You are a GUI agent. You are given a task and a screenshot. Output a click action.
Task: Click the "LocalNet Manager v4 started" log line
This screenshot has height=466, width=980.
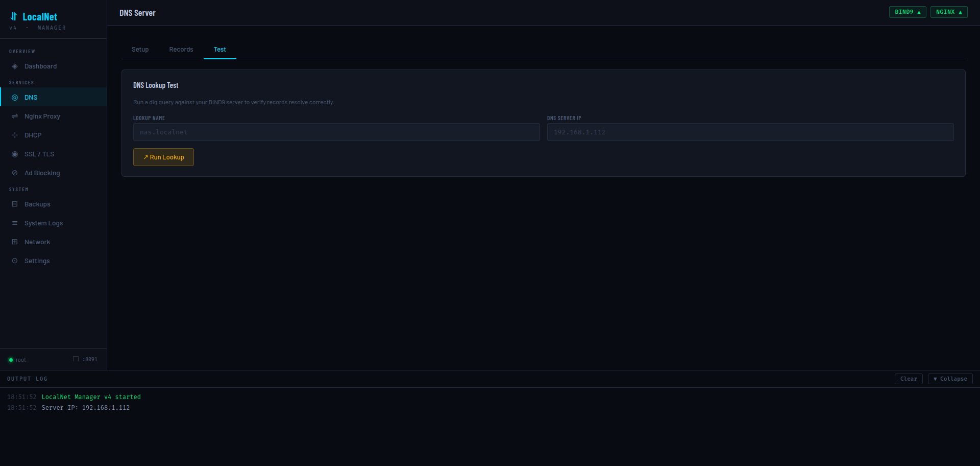91,397
